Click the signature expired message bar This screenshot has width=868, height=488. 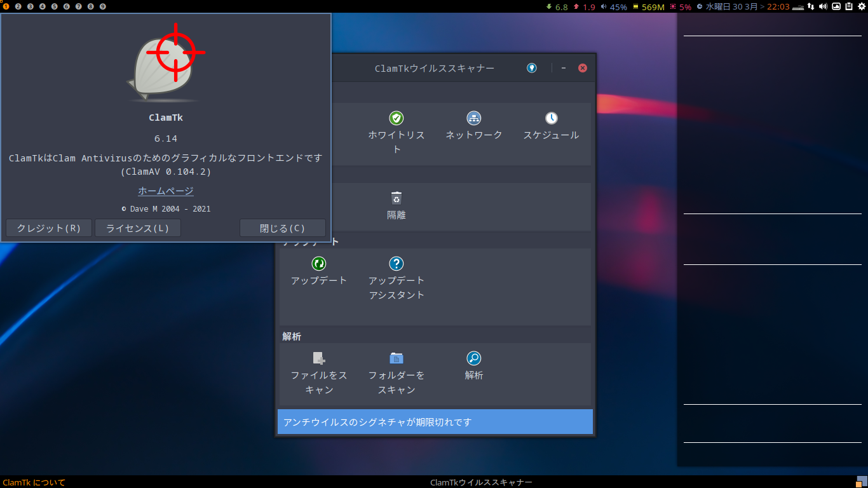tap(435, 422)
